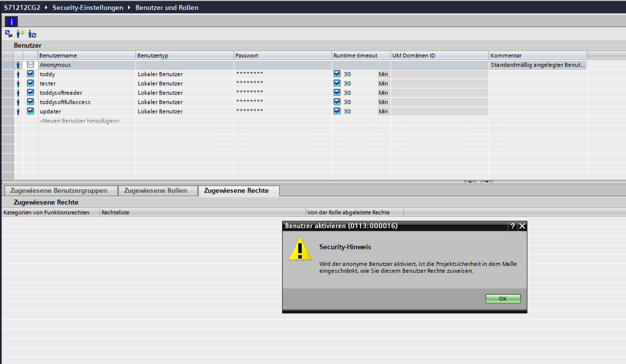Click the timeout value 30 for tester

pyautogui.click(x=347, y=83)
